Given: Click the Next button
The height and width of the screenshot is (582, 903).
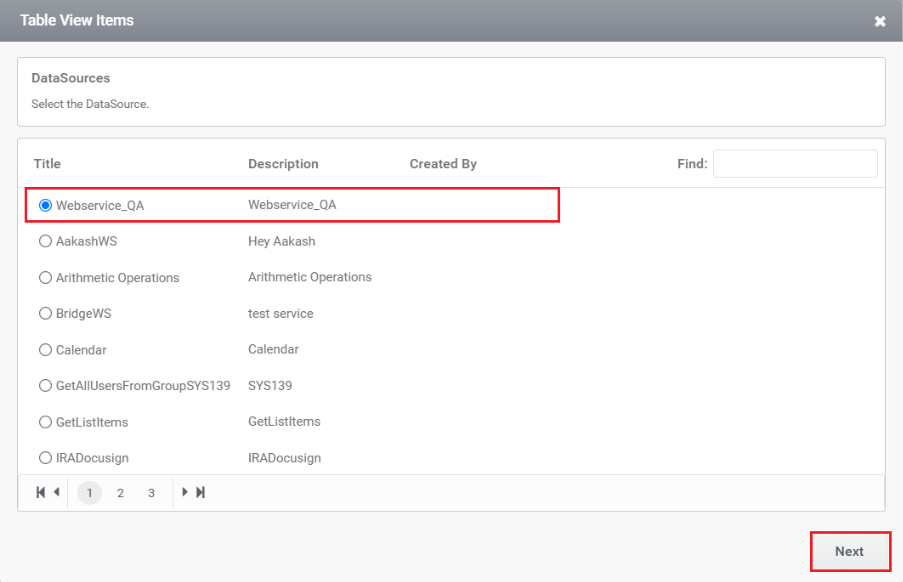Looking at the screenshot, I should tap(850, 551).
